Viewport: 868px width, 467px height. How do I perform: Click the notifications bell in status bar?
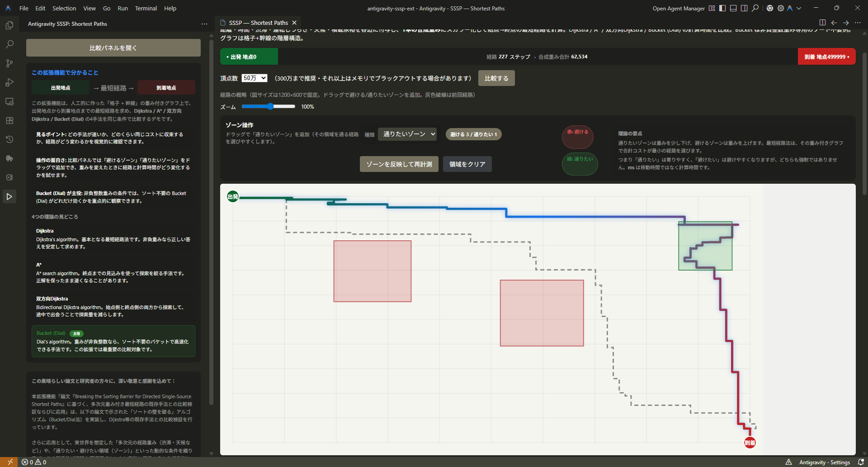click(x=861, y=462)
